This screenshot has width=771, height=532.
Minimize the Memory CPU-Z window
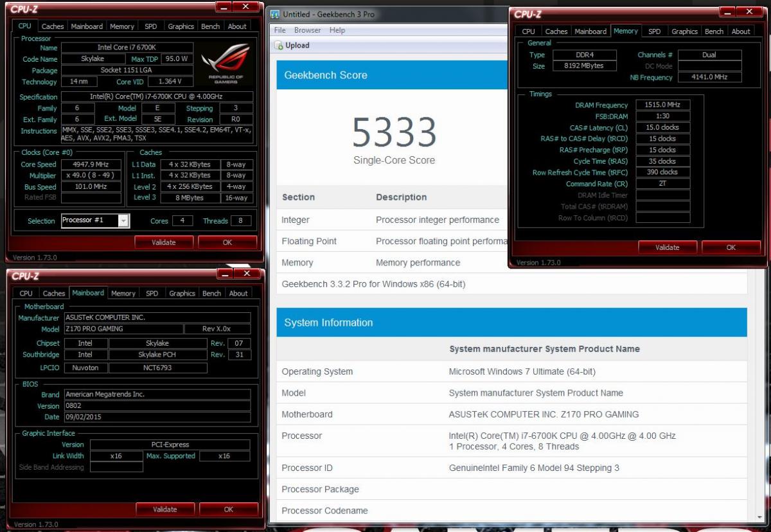[x=726, y=12]
